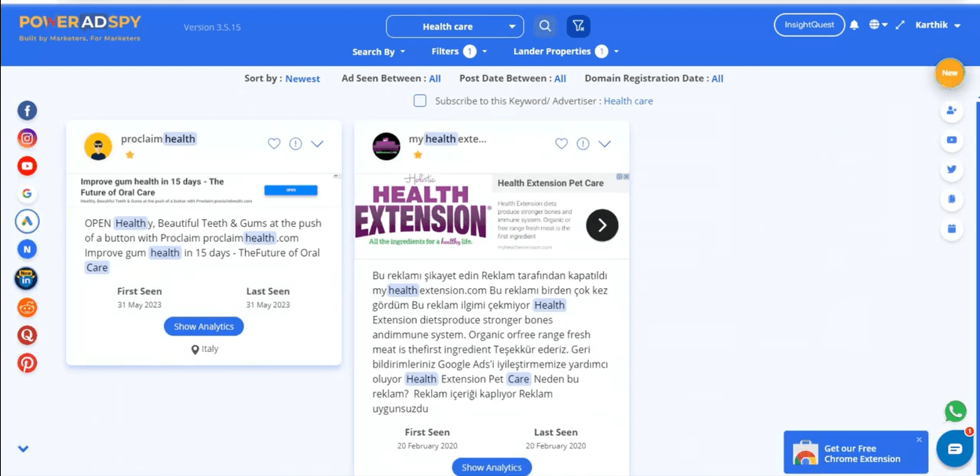Favorite the proclaimhealth ad with heart icon

[274, 144]
